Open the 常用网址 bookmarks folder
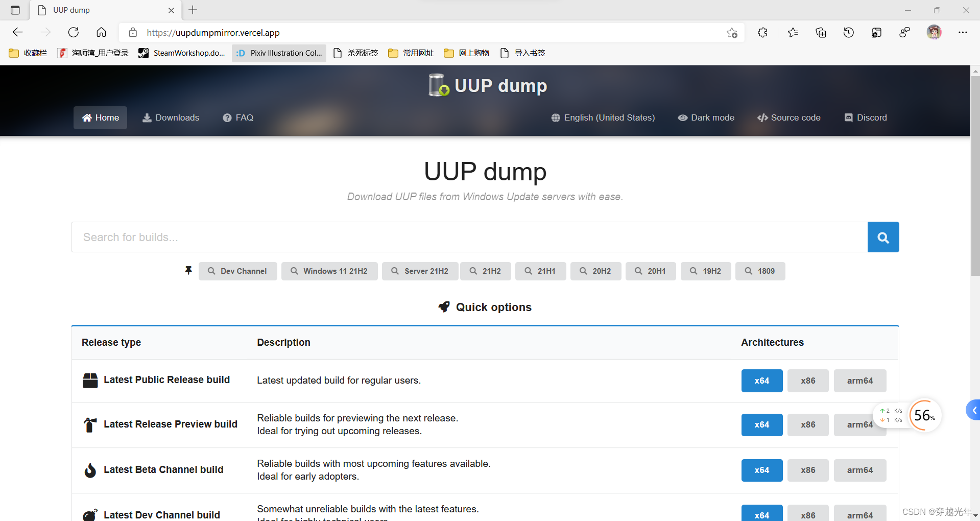Image resolution: width=980 pixels, height=521 pixels. [x=411, y=53]
